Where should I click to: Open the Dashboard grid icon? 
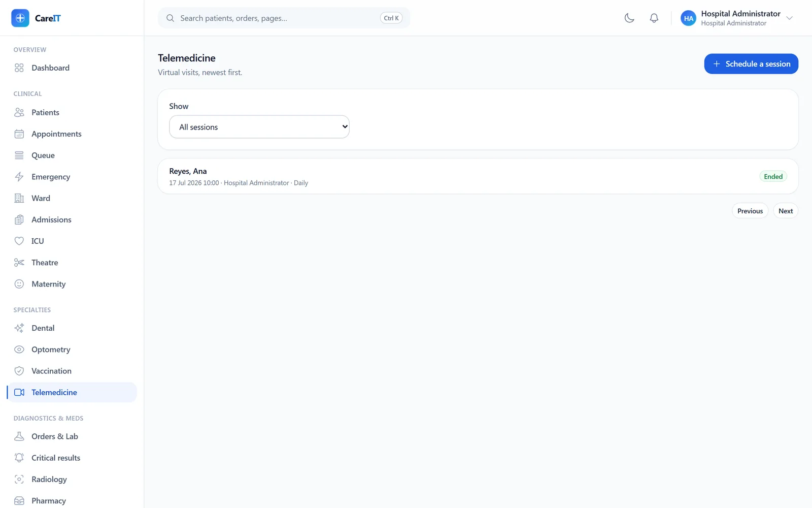pyautogui.click(x=19, y=68)
